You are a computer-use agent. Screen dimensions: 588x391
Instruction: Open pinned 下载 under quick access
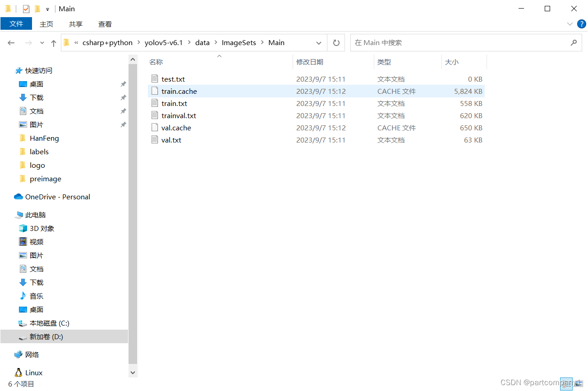pyautogui.click(x=37, y=97)
